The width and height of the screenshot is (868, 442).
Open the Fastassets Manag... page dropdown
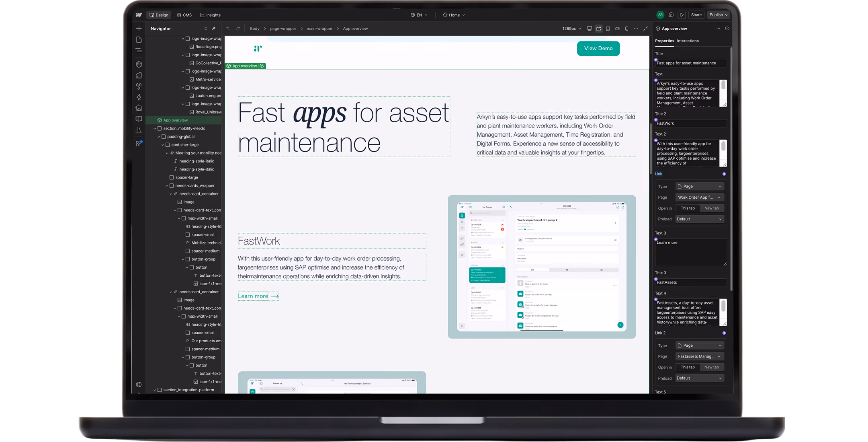pyautogui.click(x=699, y=356)
